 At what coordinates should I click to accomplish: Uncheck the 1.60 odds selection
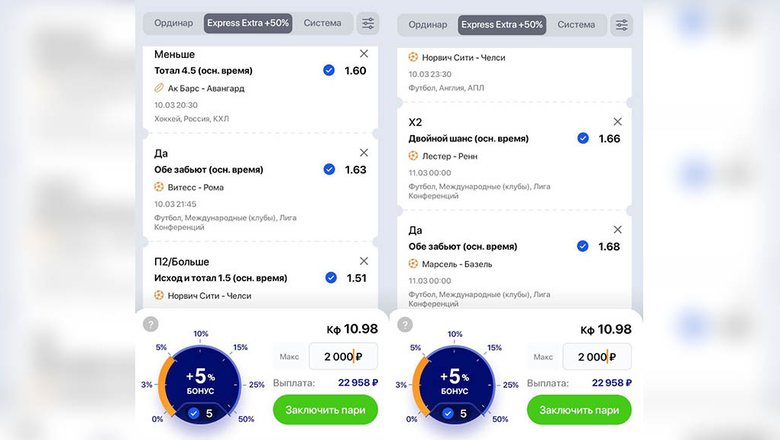pos(329,70)
